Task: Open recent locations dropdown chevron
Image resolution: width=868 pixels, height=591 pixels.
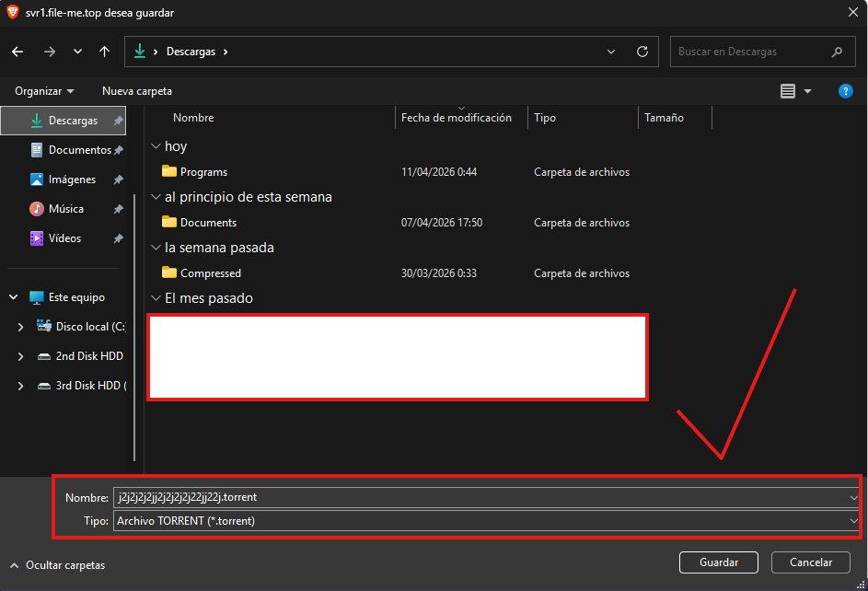Action: pos(77,52)
